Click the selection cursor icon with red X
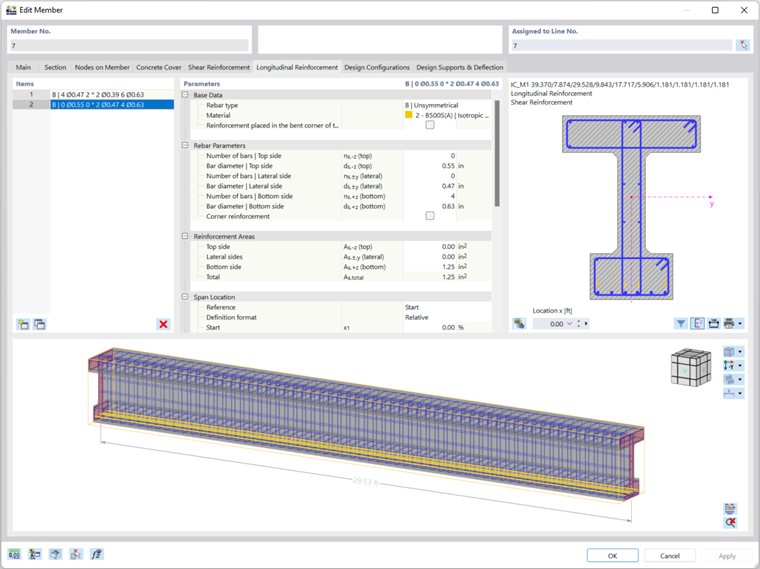Image resolution: width=760 pixels, height=569 pixels. click(x=76, y=554)
